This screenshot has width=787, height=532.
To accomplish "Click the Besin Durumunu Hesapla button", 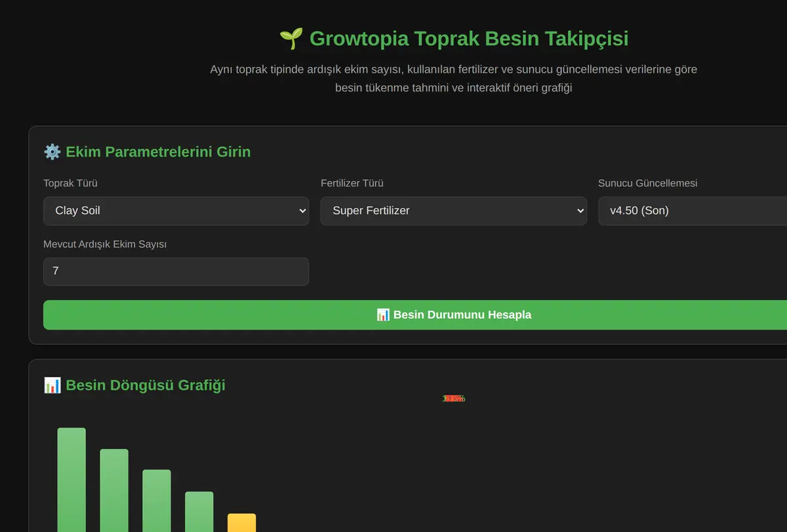I will coord(415,315).
